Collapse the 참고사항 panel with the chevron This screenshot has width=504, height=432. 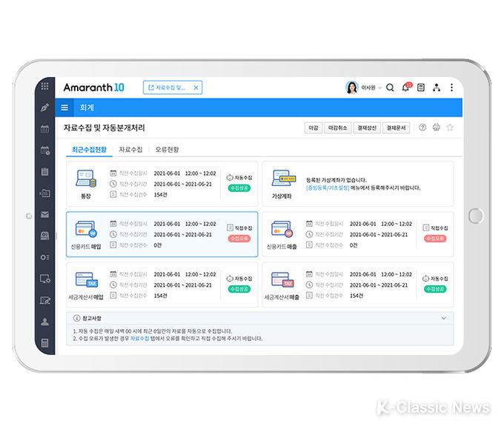click(443, 318)
